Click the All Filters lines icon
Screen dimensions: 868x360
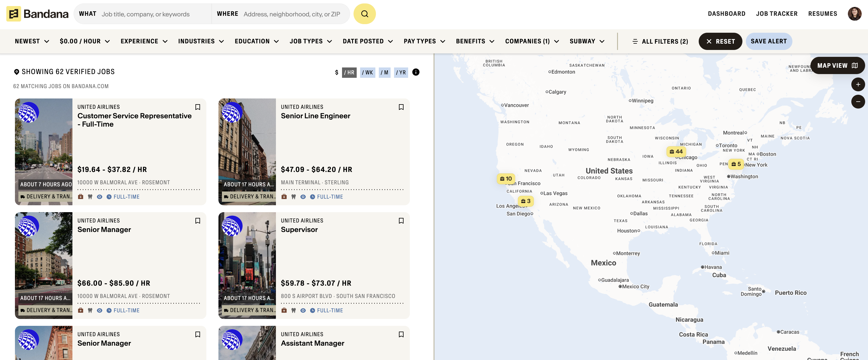[635, 41]
